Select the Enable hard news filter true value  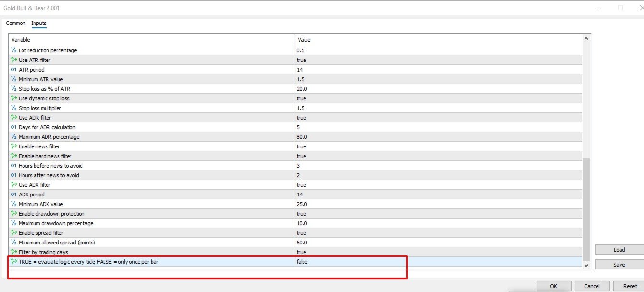tap(438, 156)
